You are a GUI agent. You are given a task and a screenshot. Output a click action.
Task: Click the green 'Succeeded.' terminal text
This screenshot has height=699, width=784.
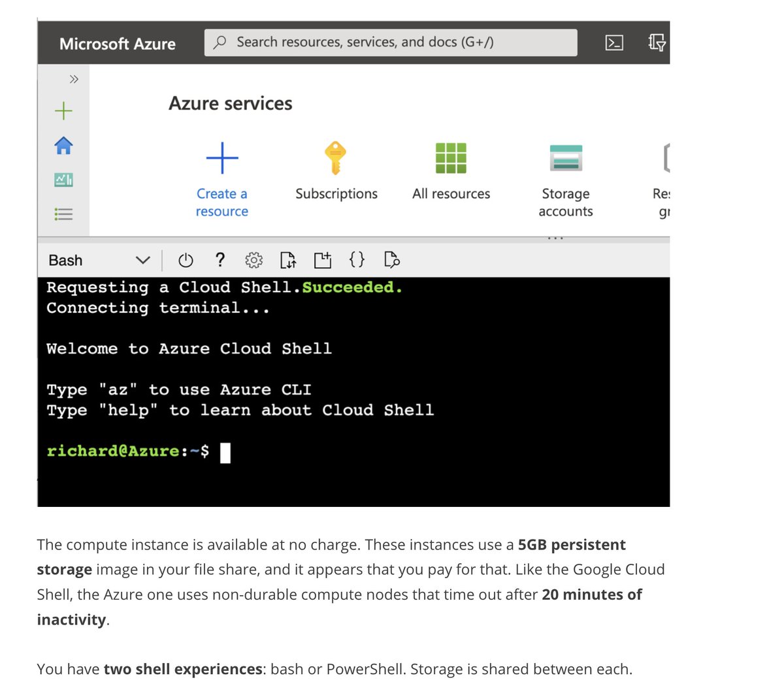352,287
